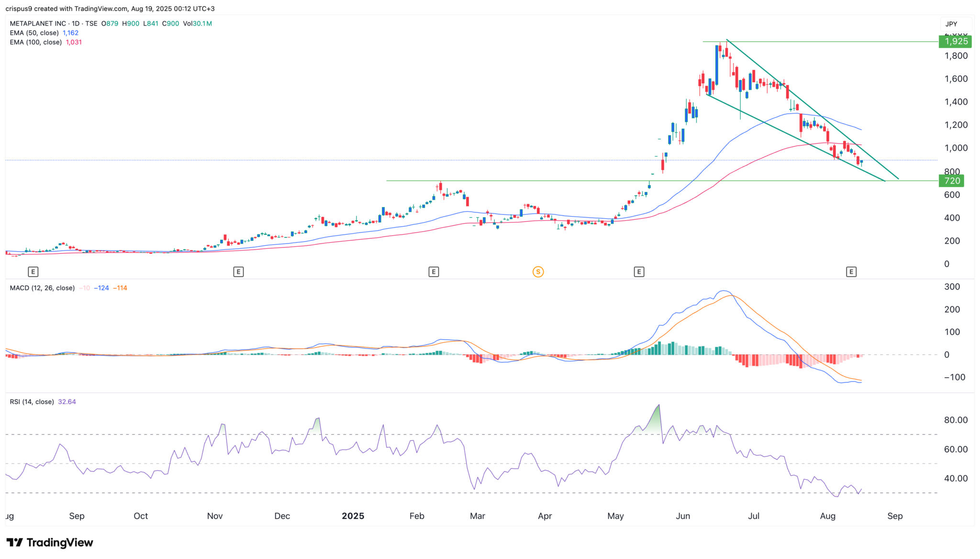Click the RSI (14, close) indicator label

click(x=32, y=402)
